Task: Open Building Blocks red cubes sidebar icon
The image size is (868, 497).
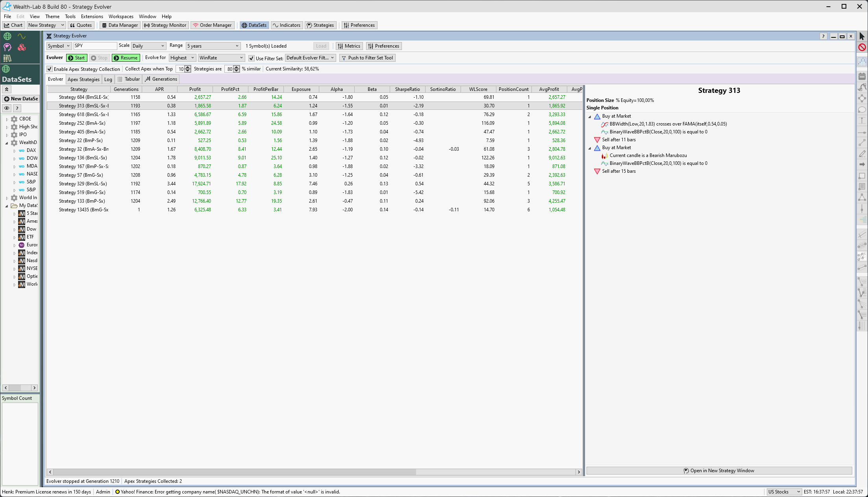Action: tap(22, 47)
